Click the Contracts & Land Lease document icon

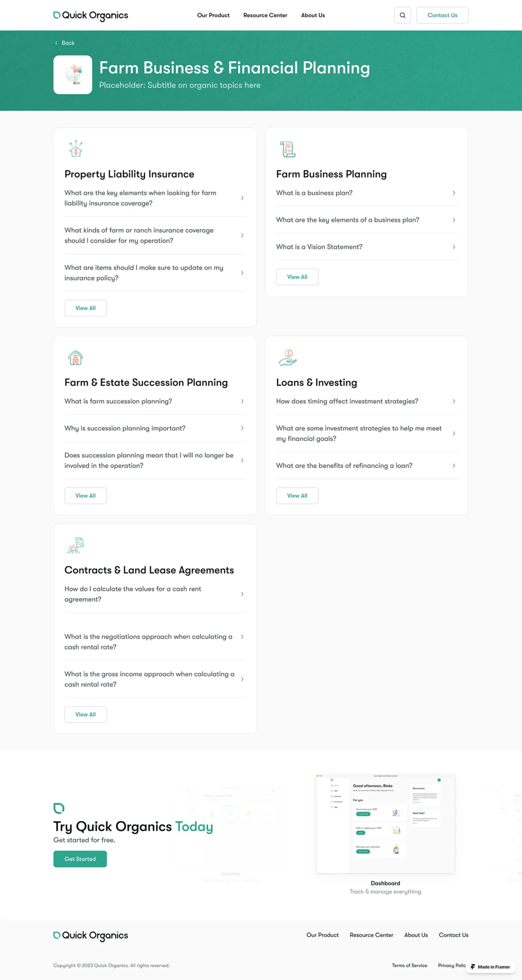click(x=75, y=545)
